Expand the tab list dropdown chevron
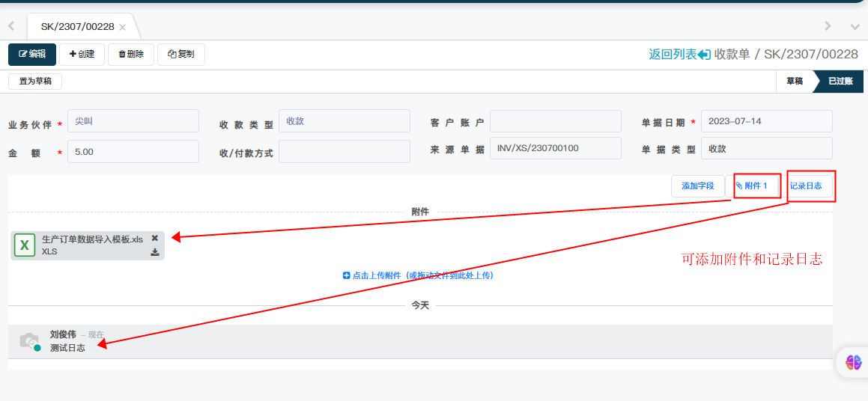Image resolution: width=868 pixels, height=401 pixels. (x=855, y=26)
